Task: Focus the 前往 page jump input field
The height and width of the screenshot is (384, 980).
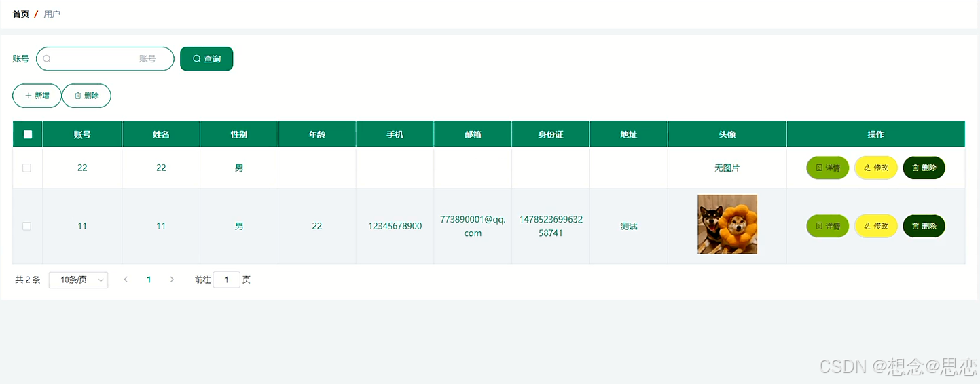Action: point(227,280)
